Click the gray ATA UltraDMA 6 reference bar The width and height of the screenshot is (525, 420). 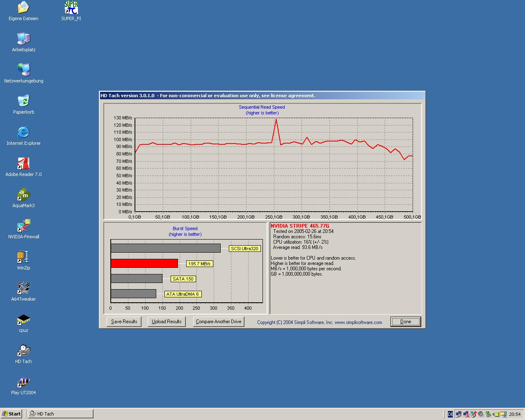(x=133, y=294)
